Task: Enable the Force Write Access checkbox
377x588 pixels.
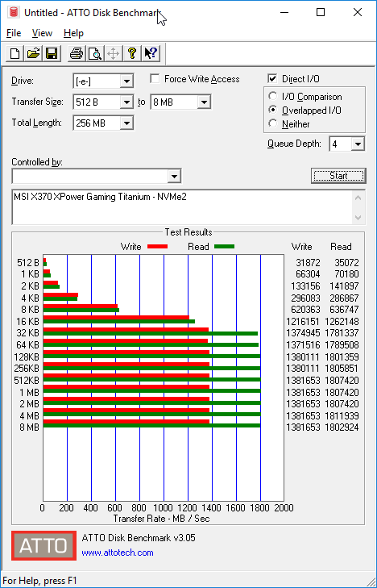Action: (154, 79)
